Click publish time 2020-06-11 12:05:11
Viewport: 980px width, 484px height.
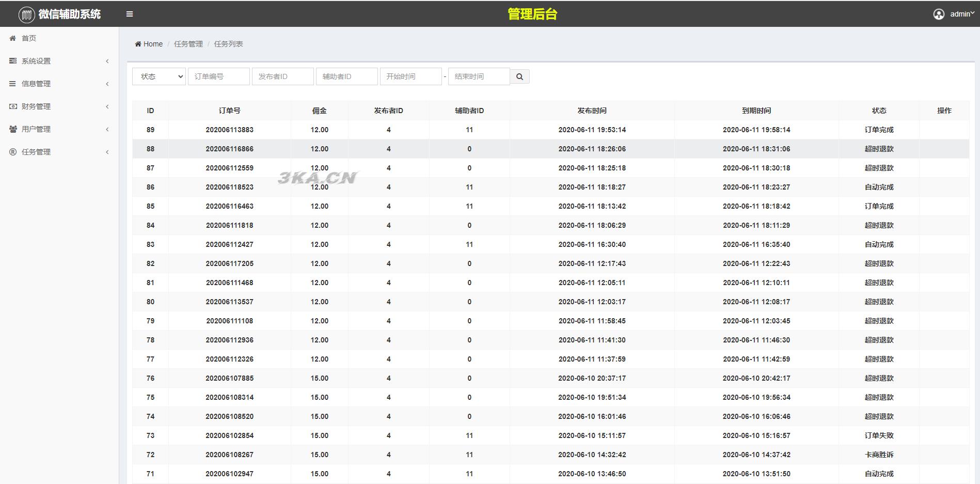pyautogui.click(x=592, y=283)
